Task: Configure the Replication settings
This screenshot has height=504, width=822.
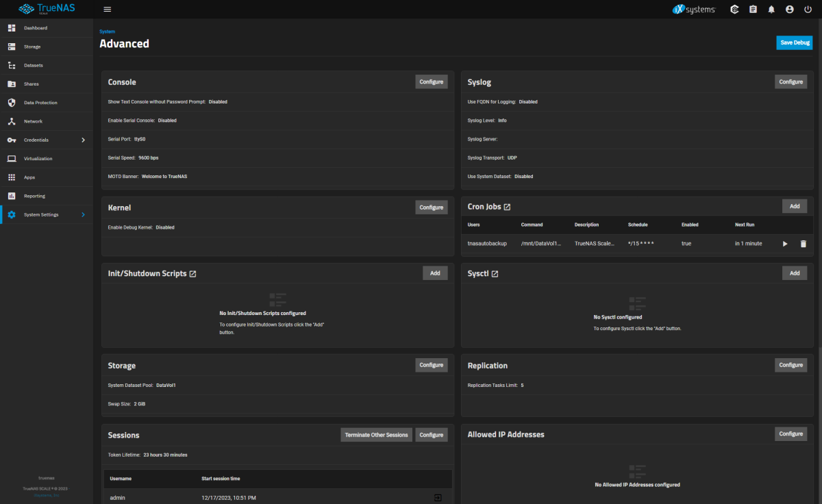Action: coord(791,365)
